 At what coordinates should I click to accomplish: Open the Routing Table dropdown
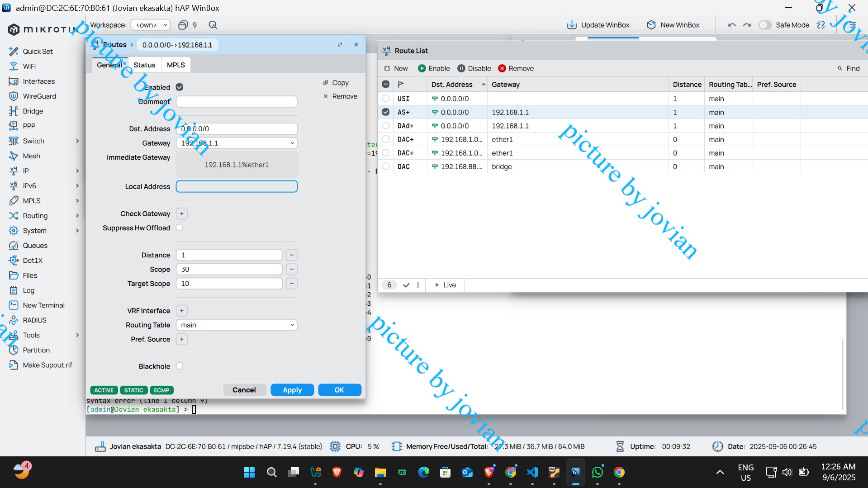(292, 325)
